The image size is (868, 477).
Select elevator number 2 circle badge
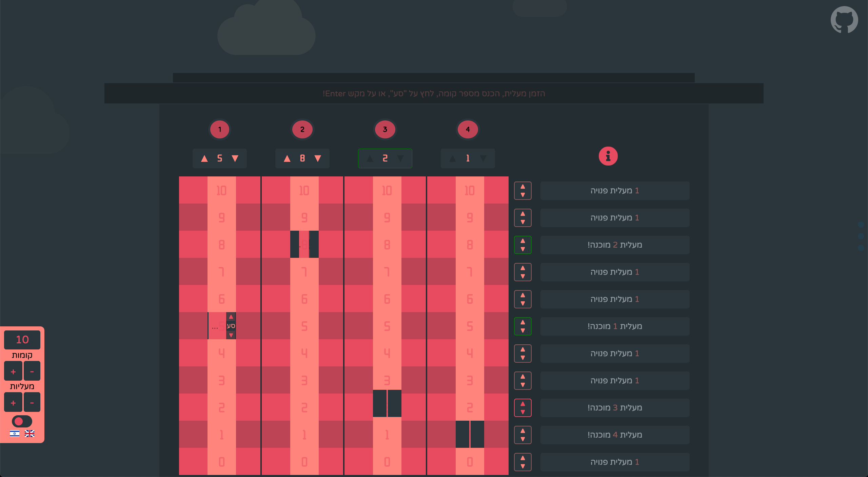point(302,129)
